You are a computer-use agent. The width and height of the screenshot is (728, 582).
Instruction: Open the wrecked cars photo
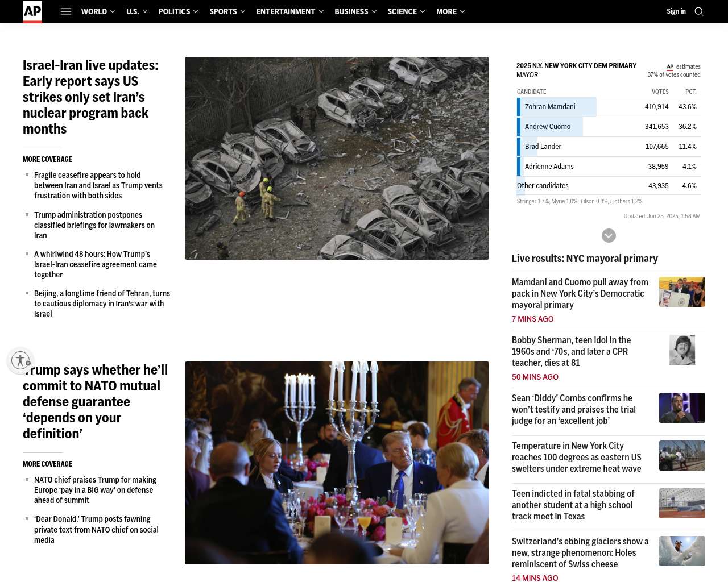337,158
